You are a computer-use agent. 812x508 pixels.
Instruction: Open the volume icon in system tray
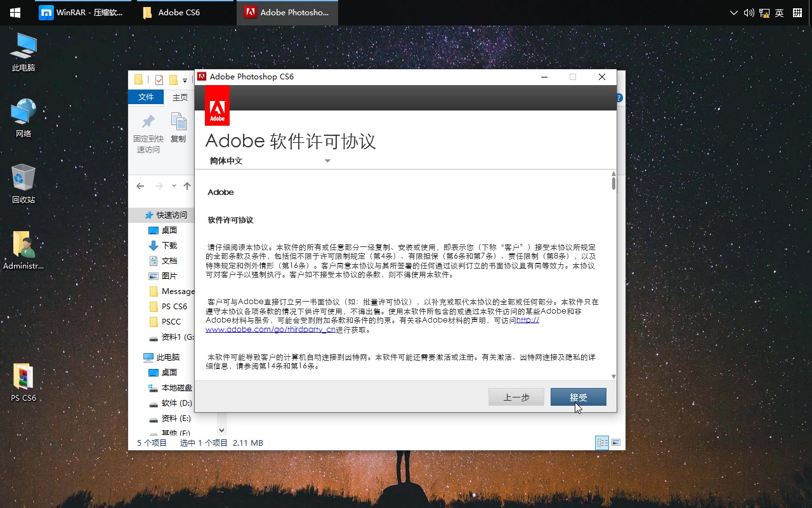click(749, 13)
